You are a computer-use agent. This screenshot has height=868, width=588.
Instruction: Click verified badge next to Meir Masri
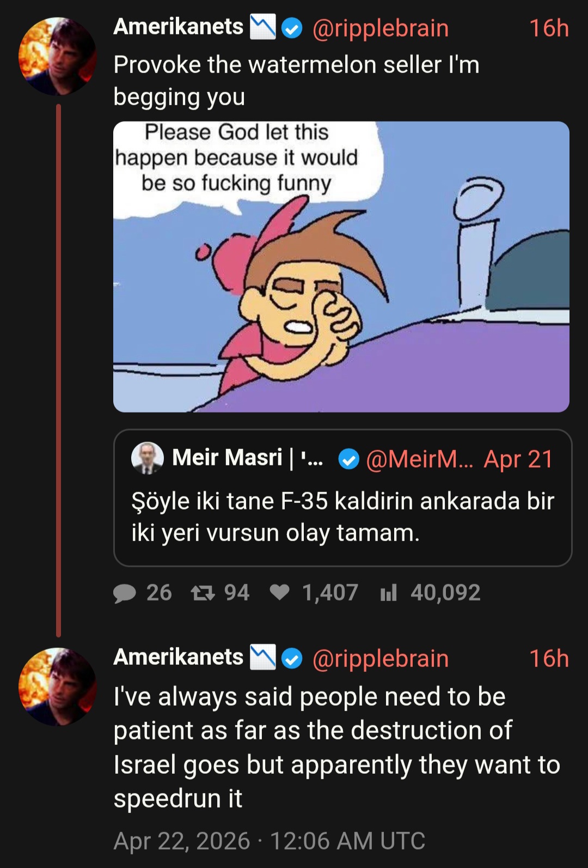[x=348, y=459]
